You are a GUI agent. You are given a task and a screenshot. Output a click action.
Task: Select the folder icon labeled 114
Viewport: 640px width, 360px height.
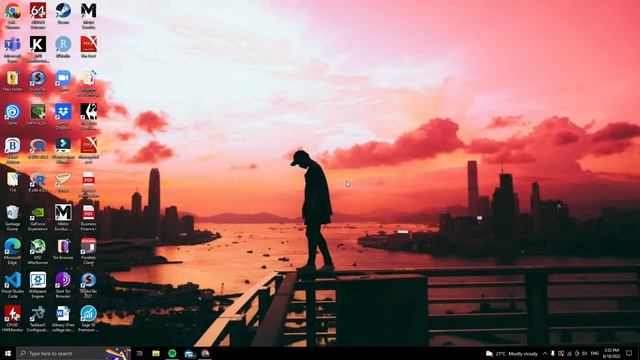click(12, 182)
